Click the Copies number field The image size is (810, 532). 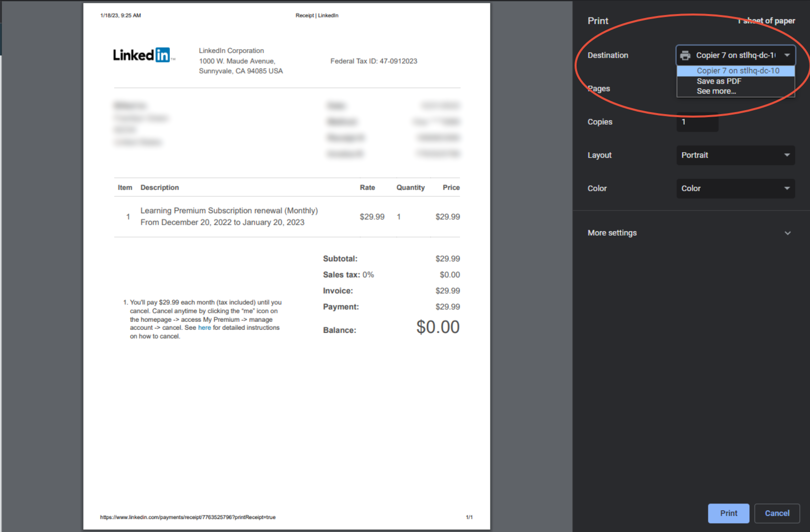(x=697, y=122)
